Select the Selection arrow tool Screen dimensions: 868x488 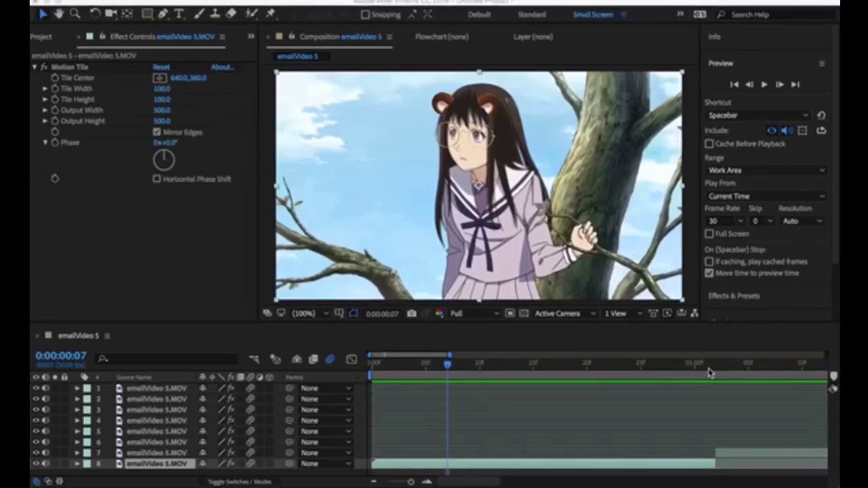coord(43,14)
